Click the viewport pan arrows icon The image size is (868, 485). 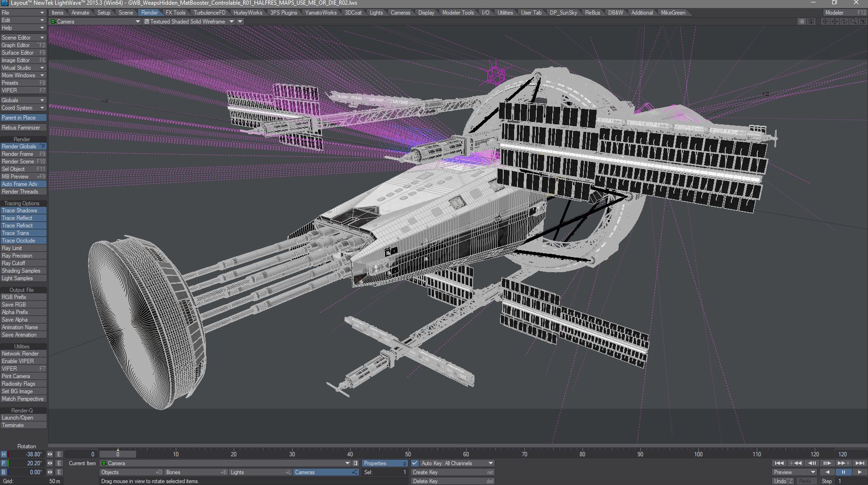point(835,22)
